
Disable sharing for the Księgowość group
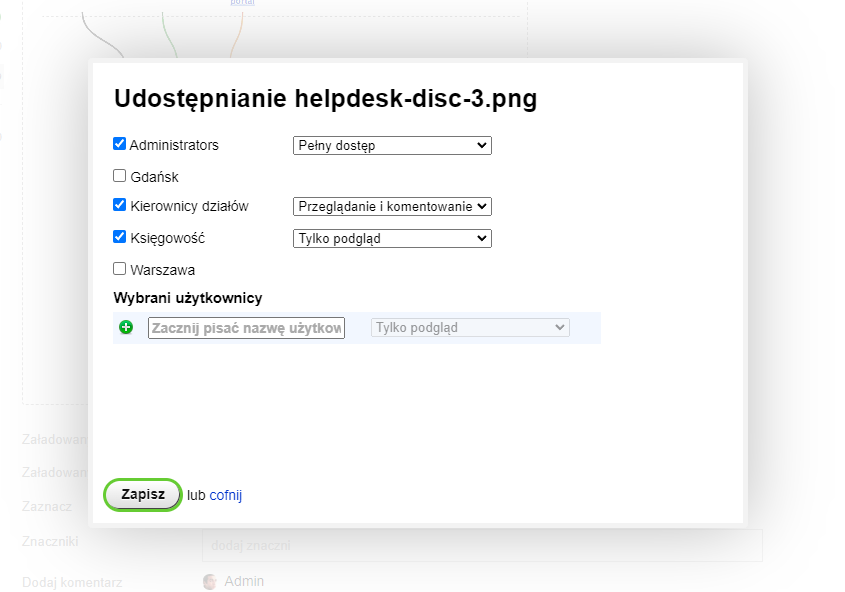pos(120,237)
